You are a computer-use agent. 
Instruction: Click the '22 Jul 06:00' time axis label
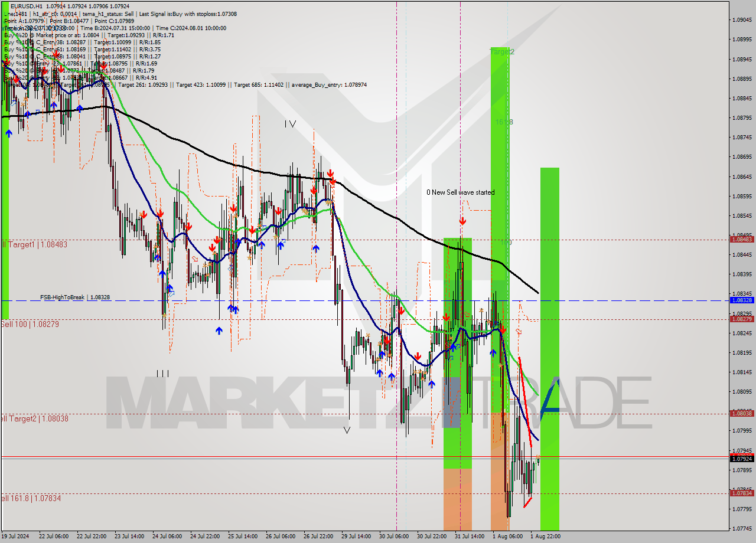(53, 537)
